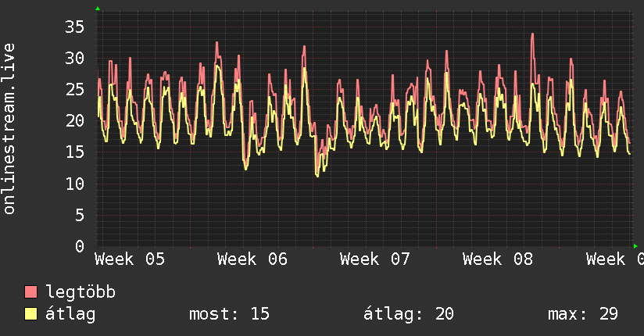Screen dimensions: 644x336
Task: Click the Week 05 x-axis label
Action: [x=130, y=259]
